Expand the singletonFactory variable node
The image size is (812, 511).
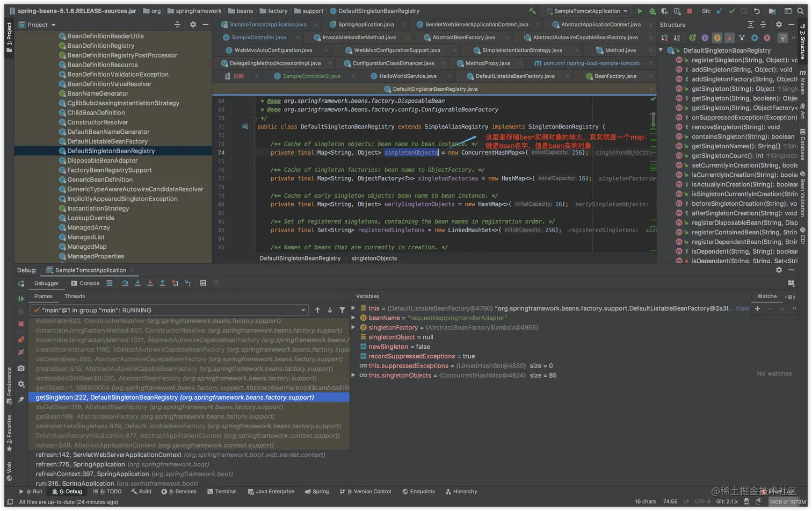353,328
